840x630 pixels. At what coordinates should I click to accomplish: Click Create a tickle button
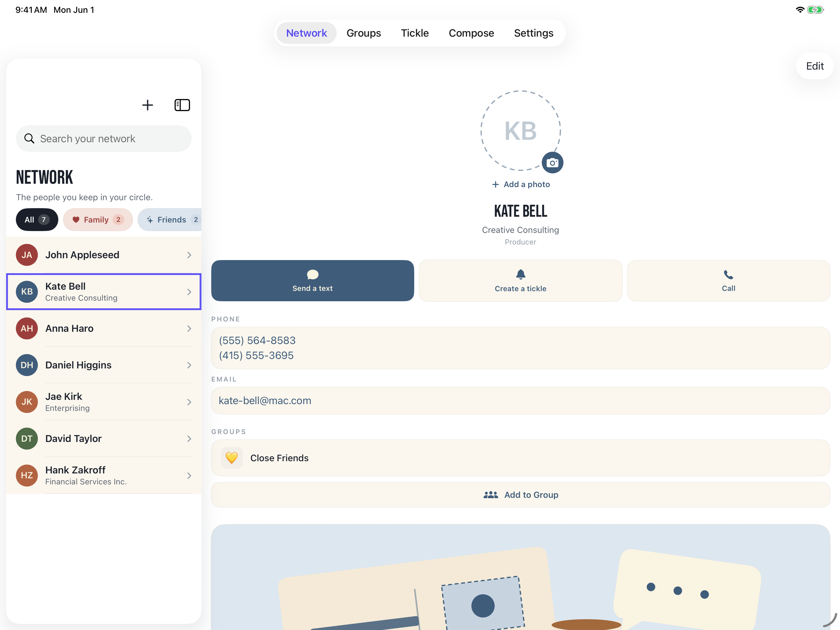(x=521, y=281)
